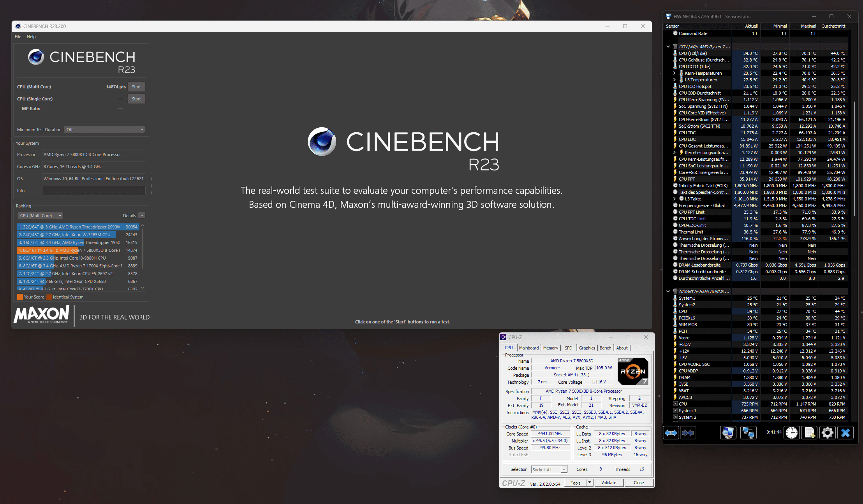The image size is (863, 504).
Task: Click the thermometer icon beside VRM MOS
Action: pos(675,325)
